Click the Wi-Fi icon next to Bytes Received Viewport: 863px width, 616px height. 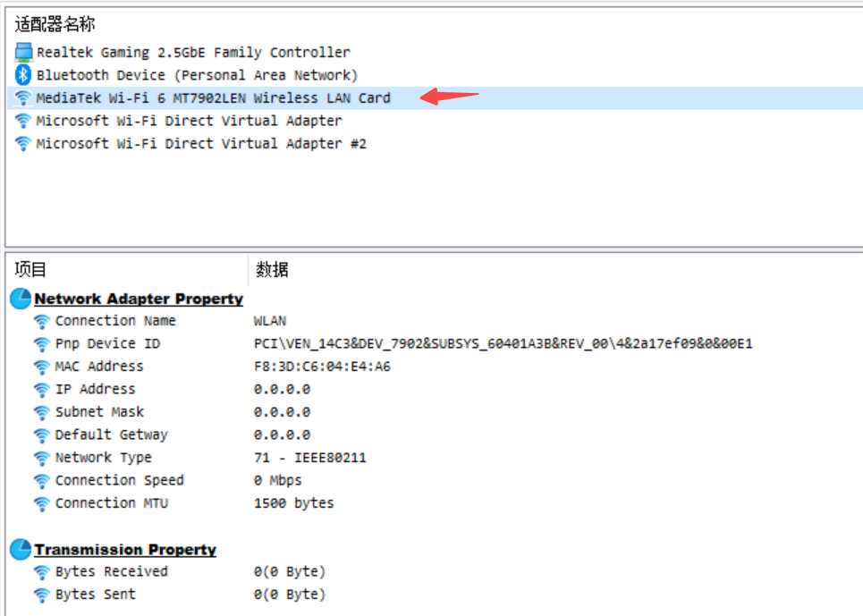(x=42, y=572)
